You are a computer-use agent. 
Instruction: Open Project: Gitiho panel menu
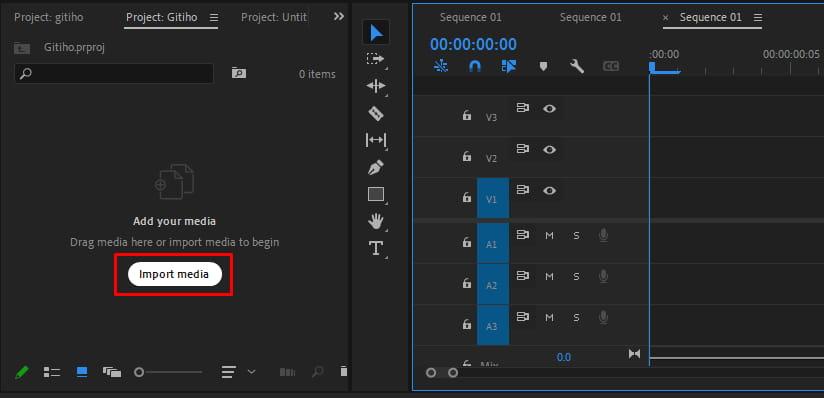[214, 17]
